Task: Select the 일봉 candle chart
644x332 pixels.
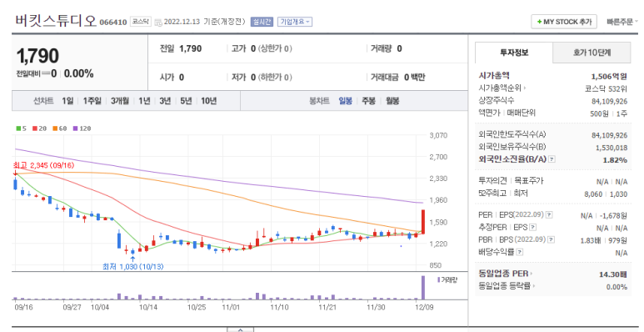Action: (x=346, y=101)
